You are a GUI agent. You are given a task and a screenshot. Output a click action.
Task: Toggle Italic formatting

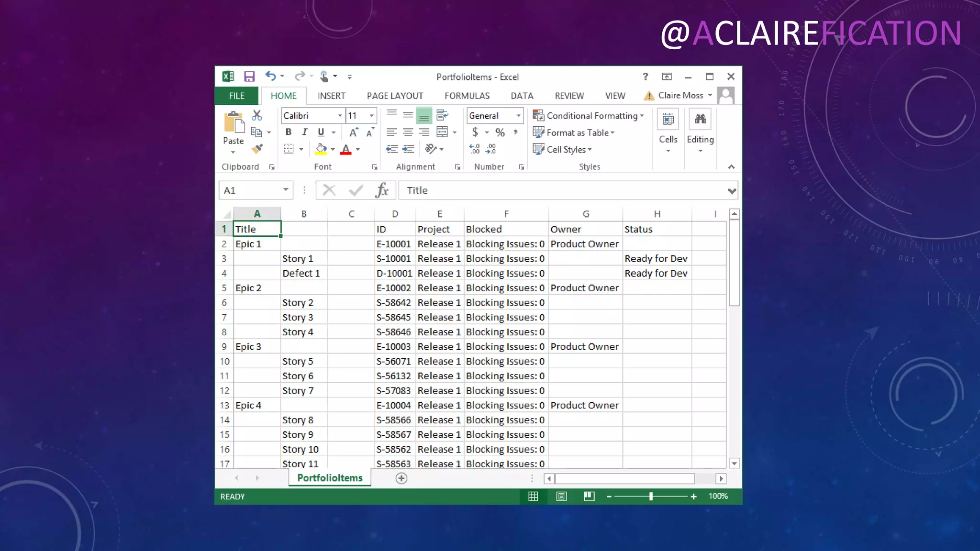click(304, 132)
